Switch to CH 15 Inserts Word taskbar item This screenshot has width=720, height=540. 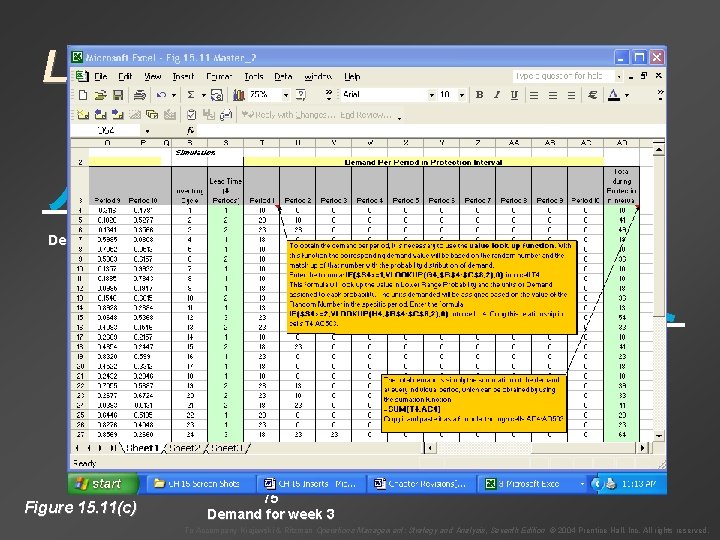(310, 484)
